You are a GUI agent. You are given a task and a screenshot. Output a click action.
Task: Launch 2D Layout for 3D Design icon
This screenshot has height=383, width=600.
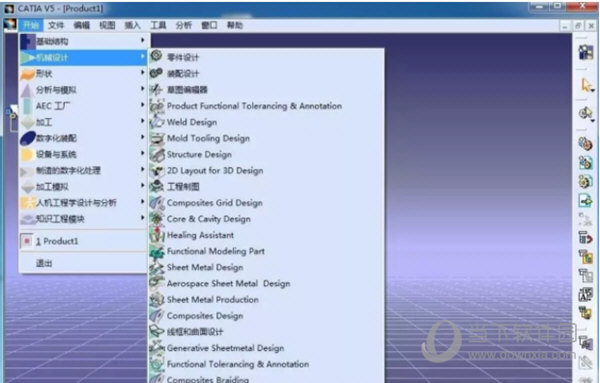tap(156, 171)
